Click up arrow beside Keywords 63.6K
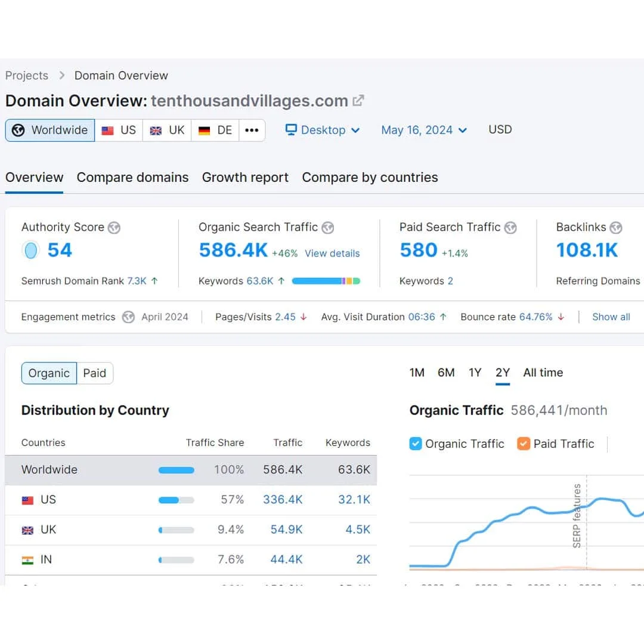This screenshot has height=644, width=644. click(x=281, y=281)
